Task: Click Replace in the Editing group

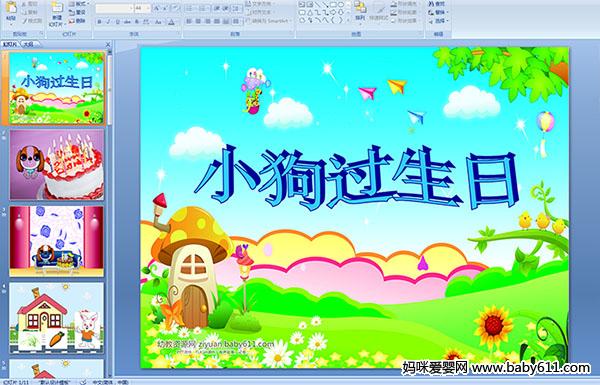Action: (437, 12)
